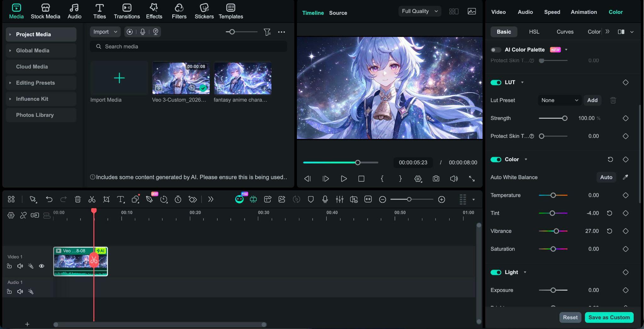Turn off the Light section switch
Screen dimensions: 644x329
(496, 272)
